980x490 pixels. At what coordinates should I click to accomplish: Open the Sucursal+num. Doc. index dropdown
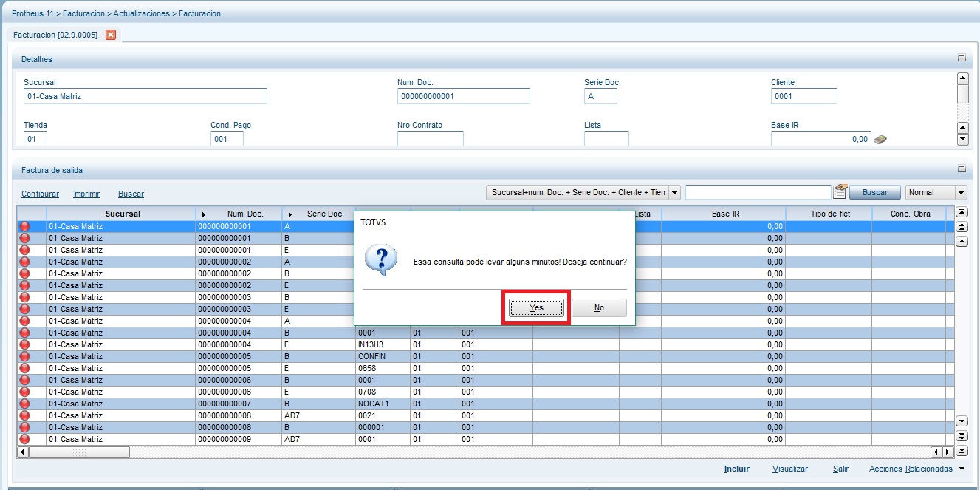pos(583,192)
